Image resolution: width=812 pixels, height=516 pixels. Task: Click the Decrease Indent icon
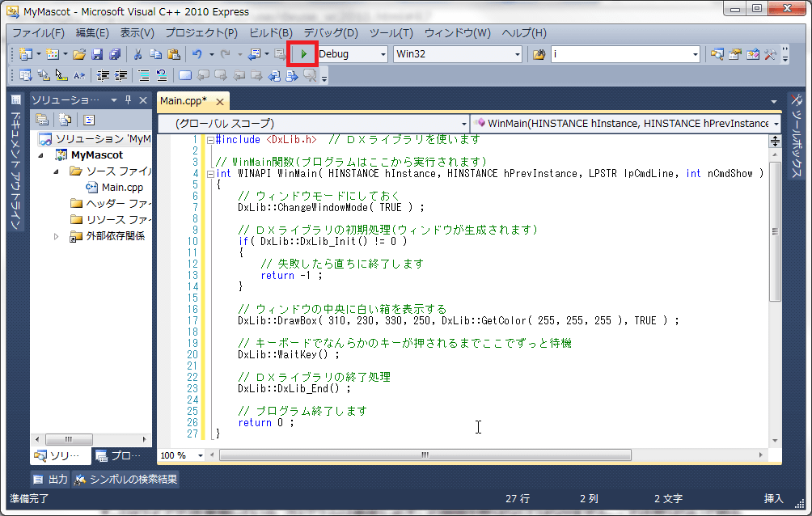[x=103, y=76]
